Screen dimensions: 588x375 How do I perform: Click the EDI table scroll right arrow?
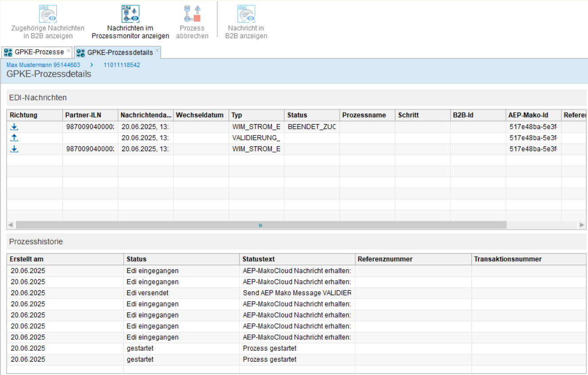click(x=582, y=225)
